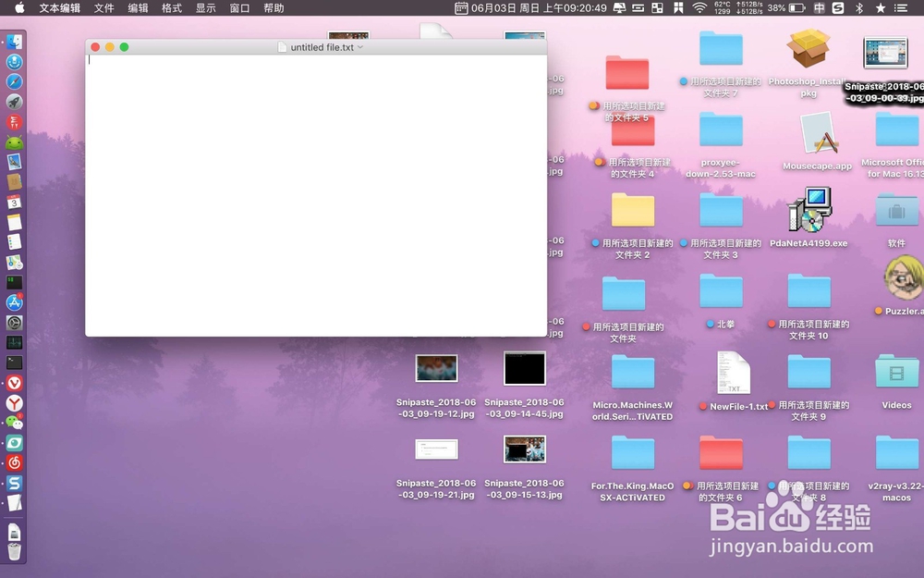This screenshot has height=578, width=924.
Task: Open the Bluetooth status bar menu
Action: pyautogui.click(x=858, y=8)
